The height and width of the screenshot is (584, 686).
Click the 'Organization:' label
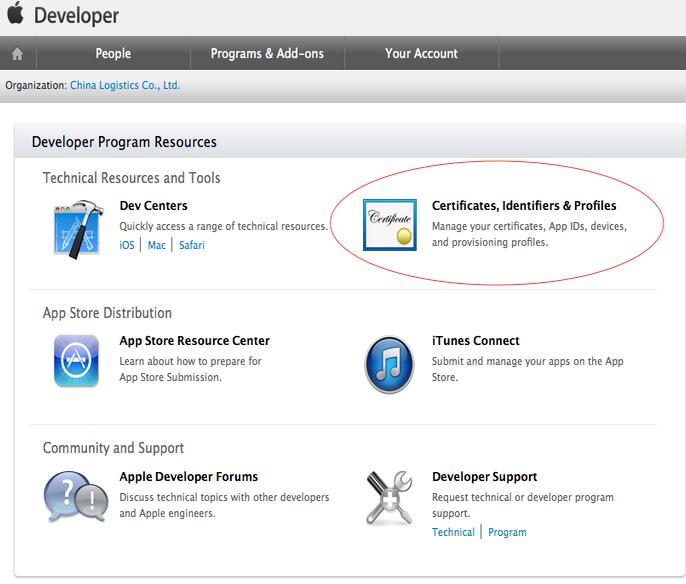[x=36, y=85]
